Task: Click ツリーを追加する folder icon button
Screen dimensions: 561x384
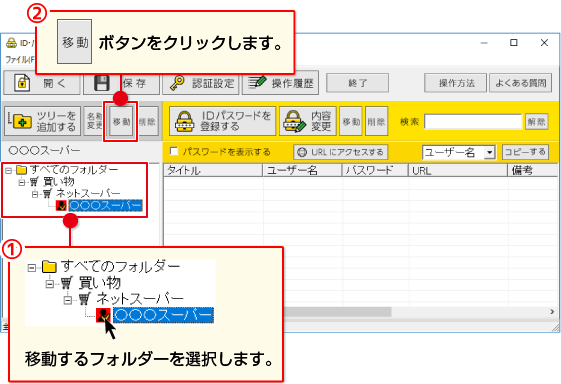Action: point(43,121)
